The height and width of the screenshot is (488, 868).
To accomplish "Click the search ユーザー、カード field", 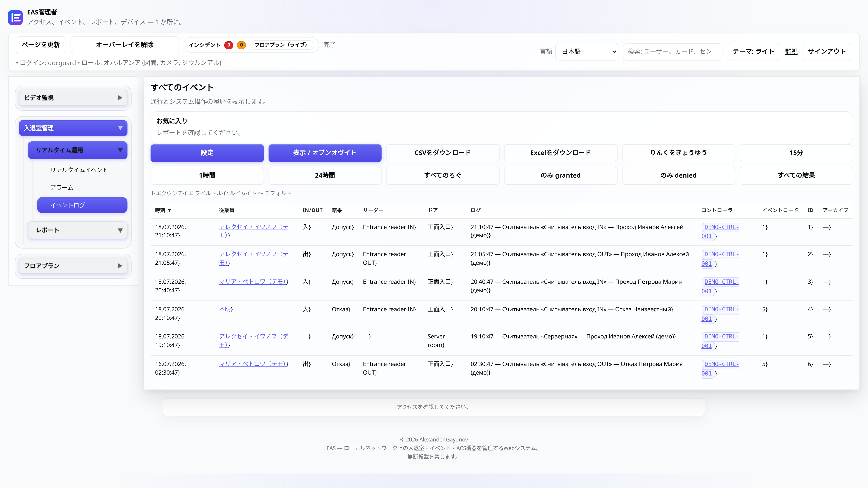I will 672,52.
